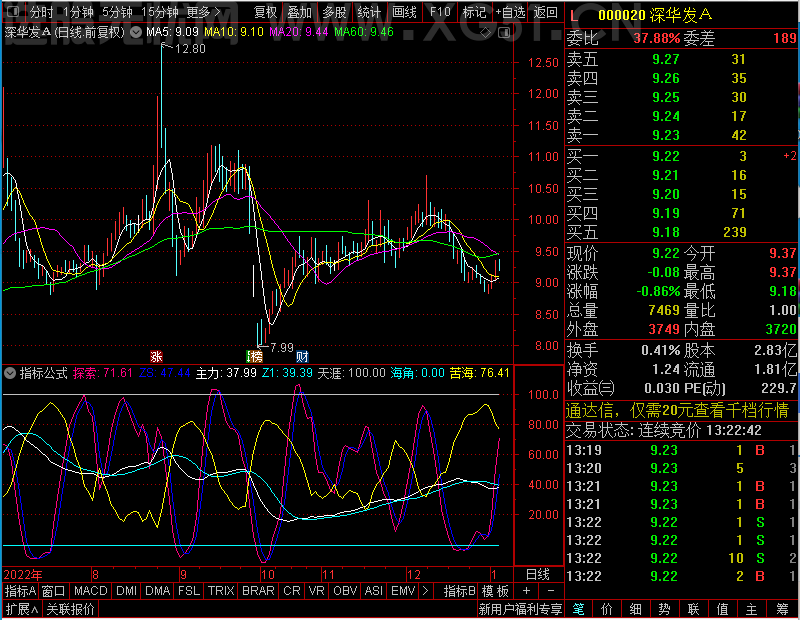This screenshot has width=800, height=620.
Task: Select the 细 detail tab
Action: tap(635, 609)
